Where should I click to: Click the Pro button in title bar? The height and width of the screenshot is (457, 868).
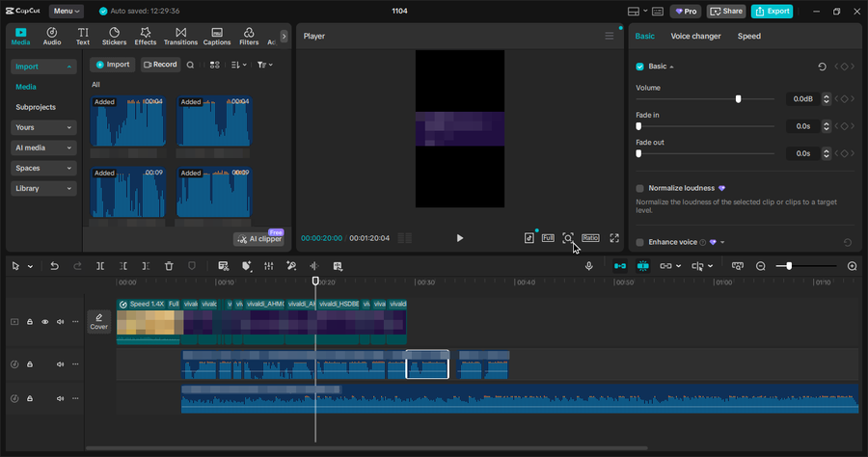(x=686, y=11)
